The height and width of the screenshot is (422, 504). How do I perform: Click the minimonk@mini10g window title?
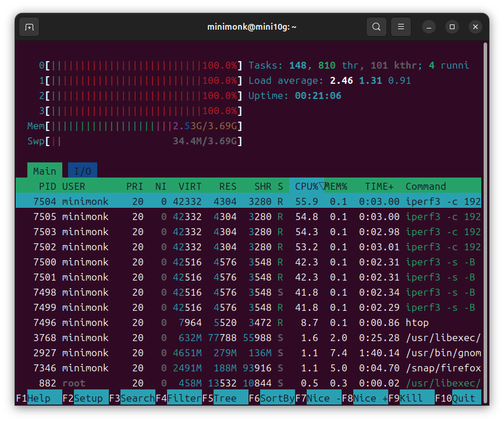(x=251, y=27)
